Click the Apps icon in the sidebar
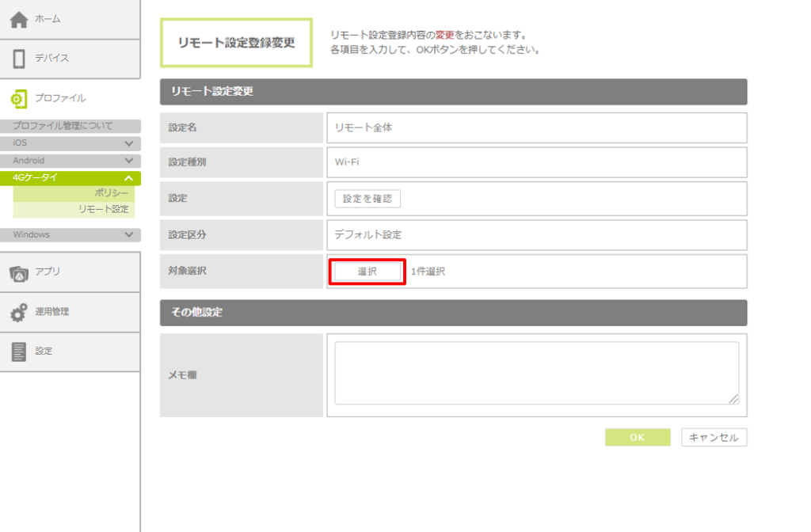The image size is (811, 532). point(19,272)
